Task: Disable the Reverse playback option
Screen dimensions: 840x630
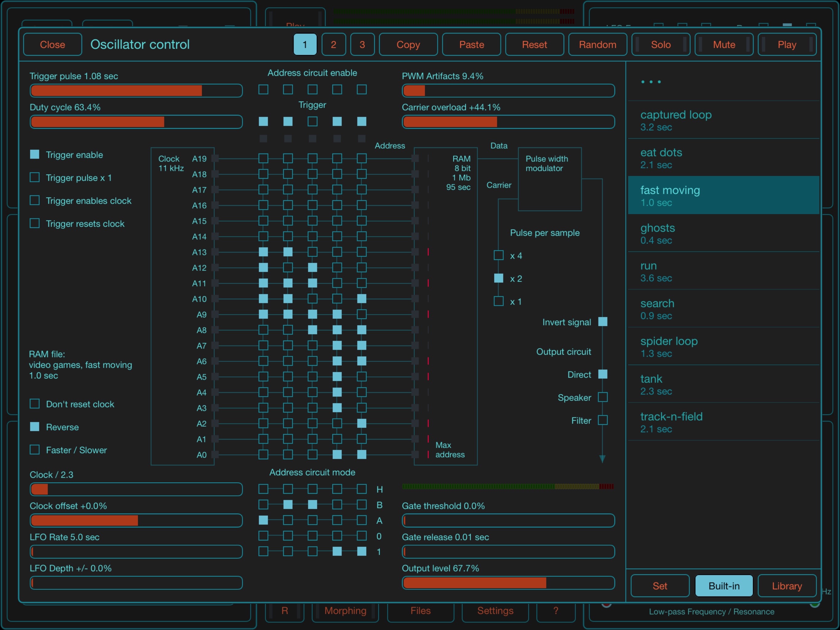Action: click(34, 427)
